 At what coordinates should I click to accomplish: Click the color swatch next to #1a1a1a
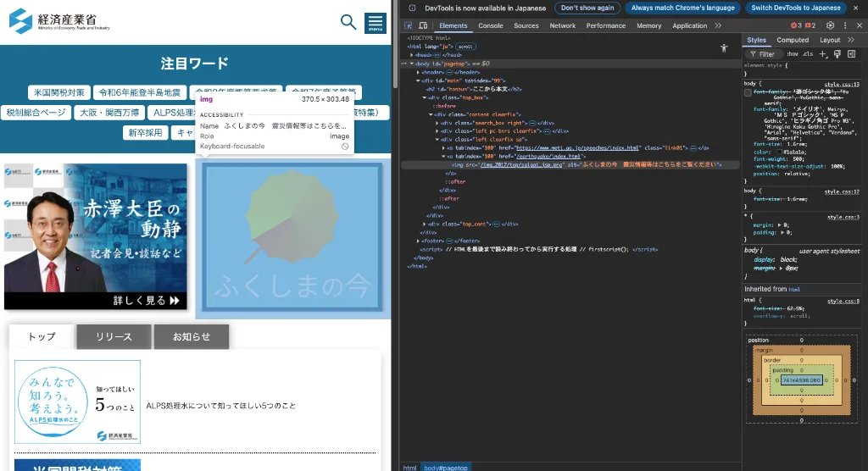780,152
